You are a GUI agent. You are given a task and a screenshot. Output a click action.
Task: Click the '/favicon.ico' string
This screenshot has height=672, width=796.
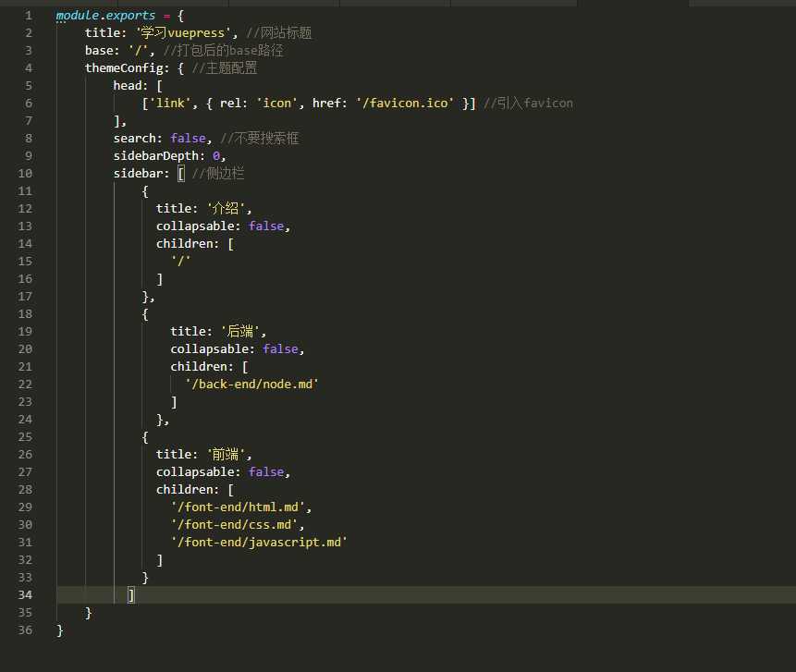[405, 104]
